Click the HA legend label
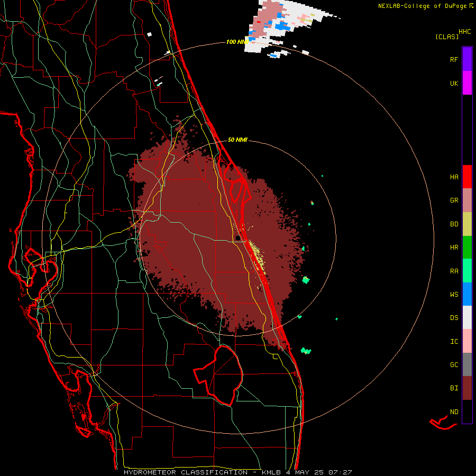This screenshot has width=476, height=476. (454, 177)
